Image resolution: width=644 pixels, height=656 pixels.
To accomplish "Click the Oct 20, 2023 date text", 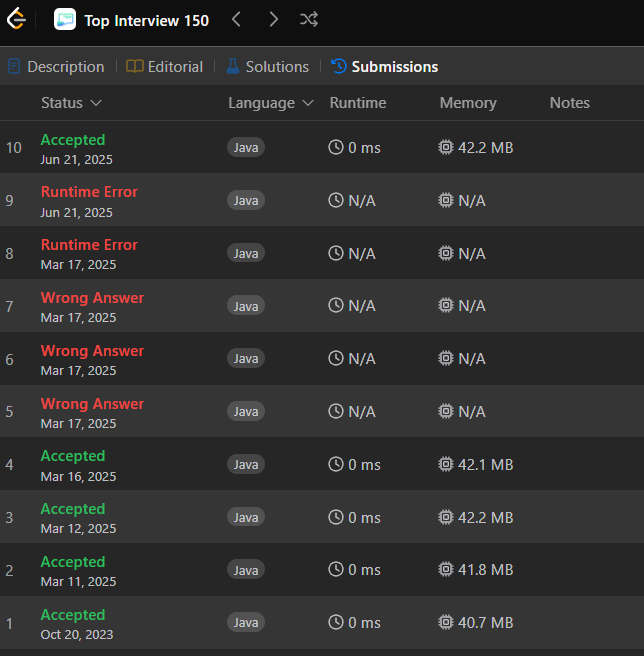I will pyautogui.click(x=77, y=635).
